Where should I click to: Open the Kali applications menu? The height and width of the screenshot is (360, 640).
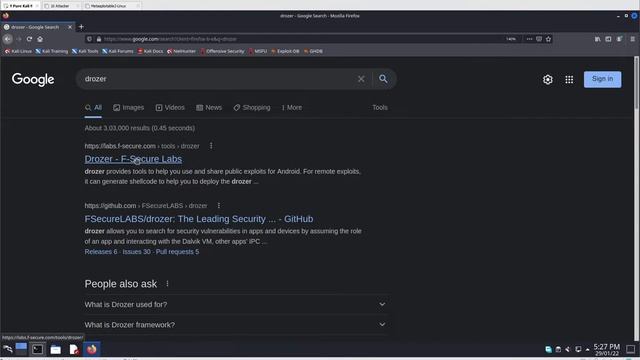tap(7, 349)
